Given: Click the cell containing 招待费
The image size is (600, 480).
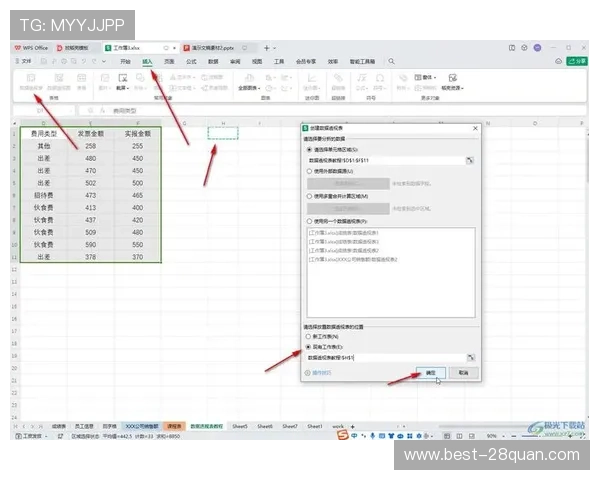Looking at the screenshot, I should click(x=44, y=196).
